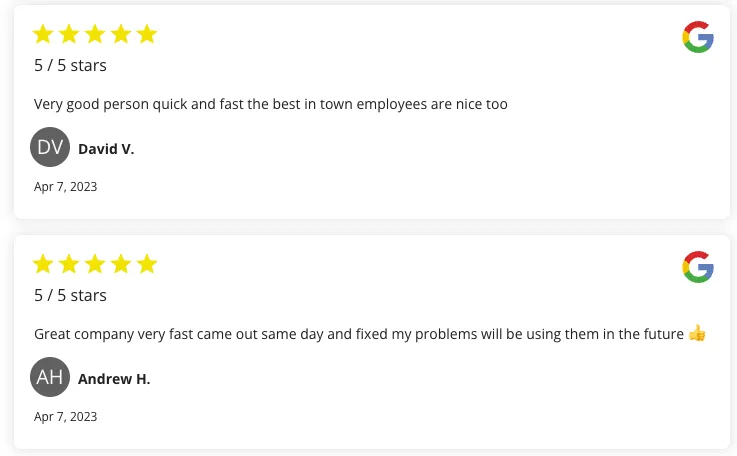Click the Apr 7, 2023 date under Andrew H.

click(x=65, y=416)
